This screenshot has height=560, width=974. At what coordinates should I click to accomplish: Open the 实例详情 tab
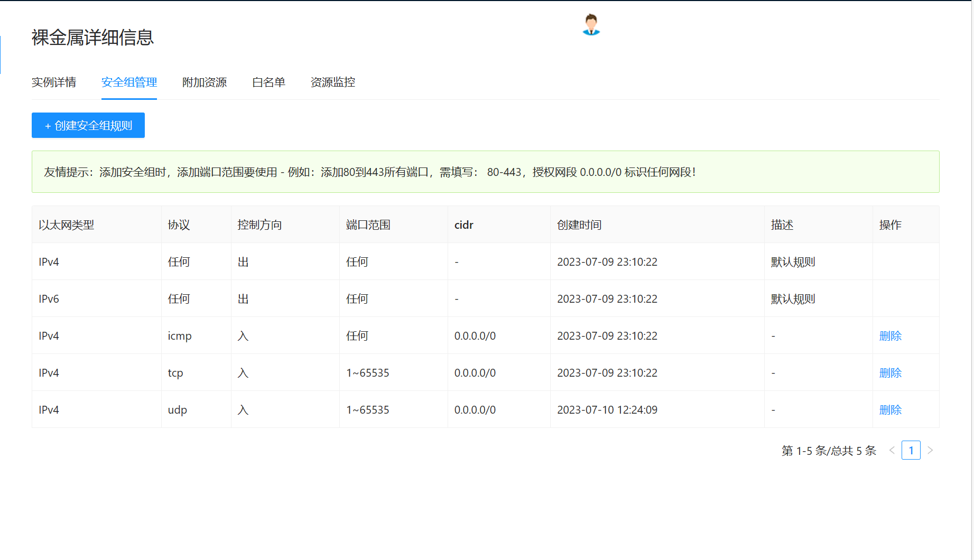click(54, 82)
